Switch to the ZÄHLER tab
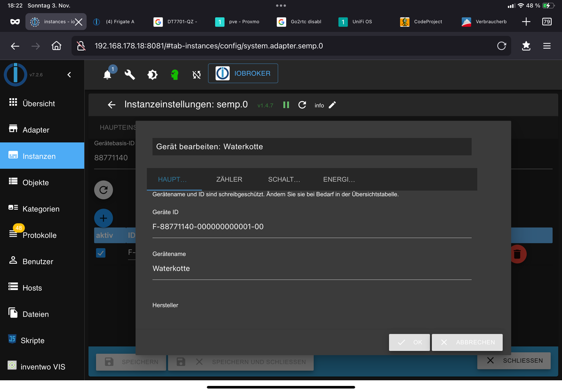This screenshot has width=562, height=392. coord(229,179)
